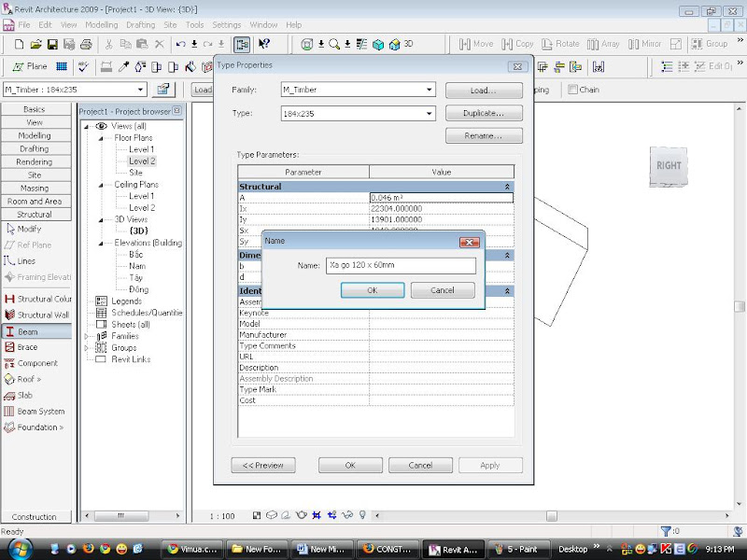Select Level 1 under Floor Plans

tap(142, 149)
